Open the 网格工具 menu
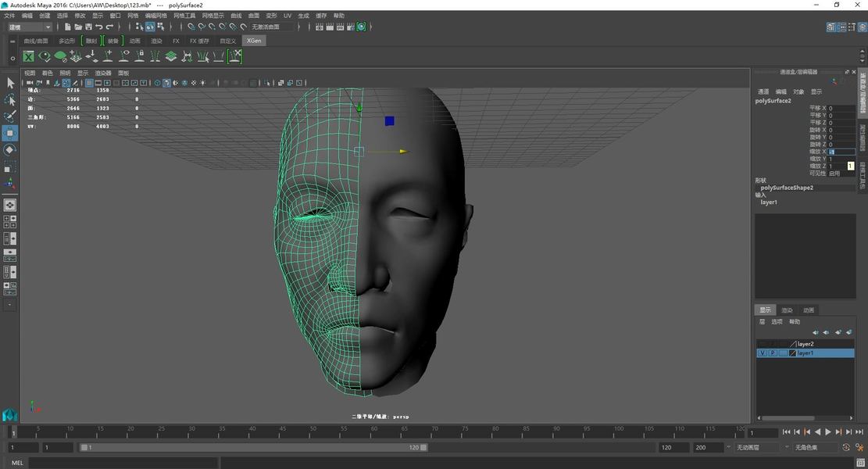The height and width of the screenshot is (469, 868). [184, 16]
